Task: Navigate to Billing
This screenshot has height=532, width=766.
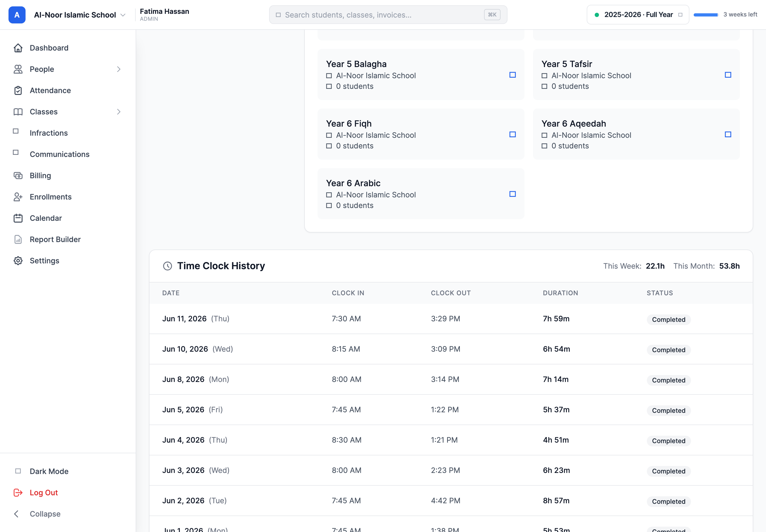Action: click(40, 176)
